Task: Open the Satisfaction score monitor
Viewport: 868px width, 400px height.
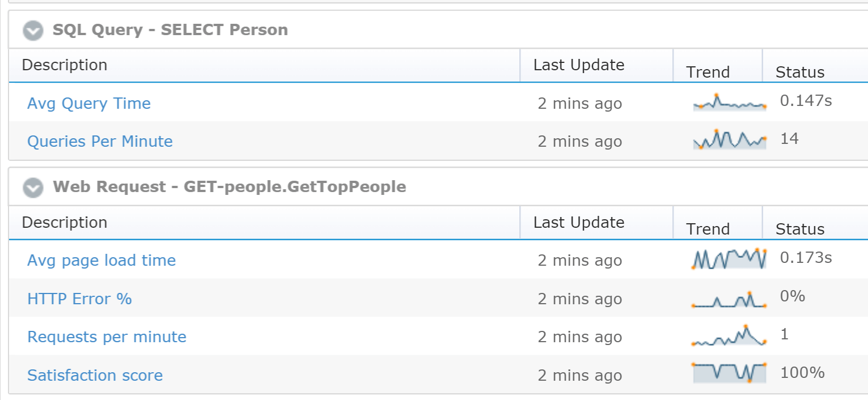Action: click(95, 375)
